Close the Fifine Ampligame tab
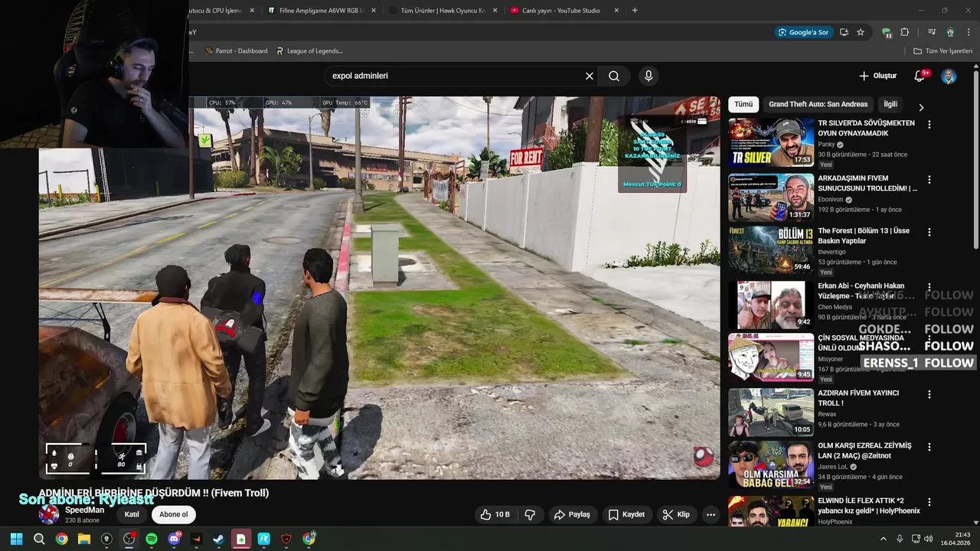 tap(374, 11)
